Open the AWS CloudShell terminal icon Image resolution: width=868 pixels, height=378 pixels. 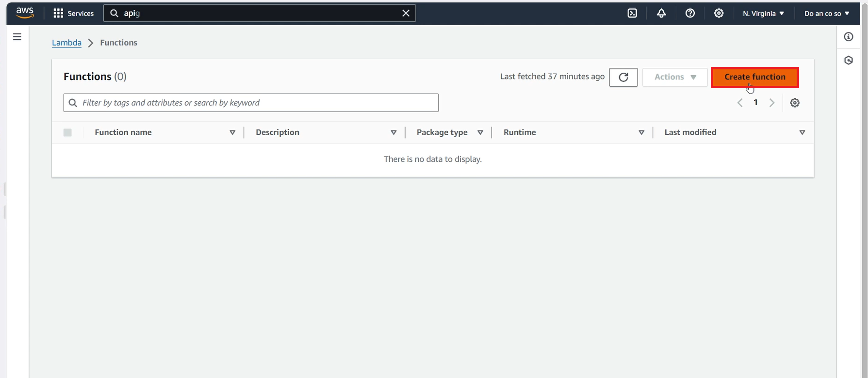632,13
